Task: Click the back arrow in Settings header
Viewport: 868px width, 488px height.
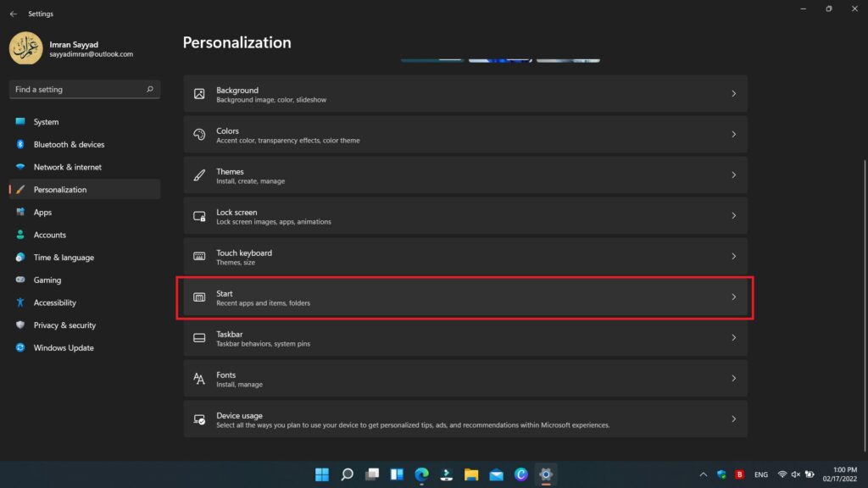Action: tap(14, 14)
